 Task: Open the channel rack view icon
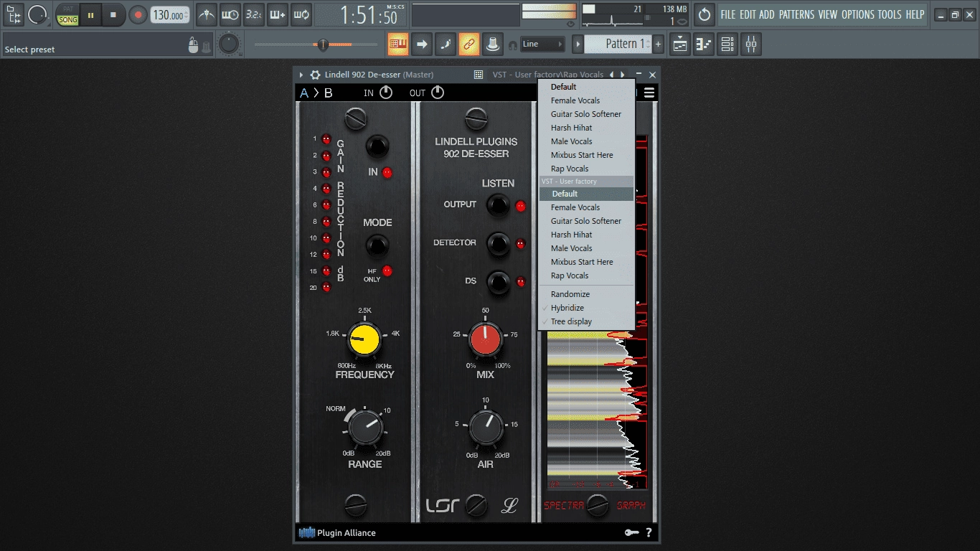(x=727, y=44)
